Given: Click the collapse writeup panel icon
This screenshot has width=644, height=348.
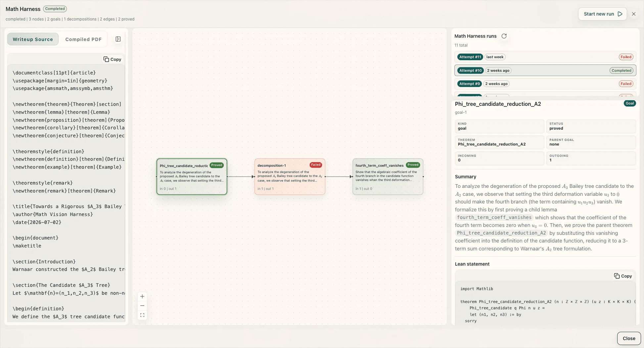Looking at the screenshot, I should [x=118, y=39].
